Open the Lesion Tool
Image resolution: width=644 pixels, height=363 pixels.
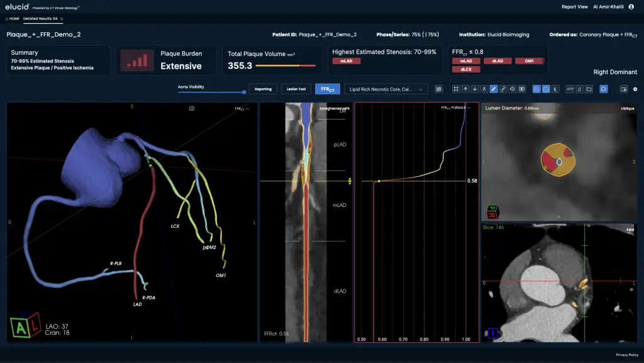296,89
